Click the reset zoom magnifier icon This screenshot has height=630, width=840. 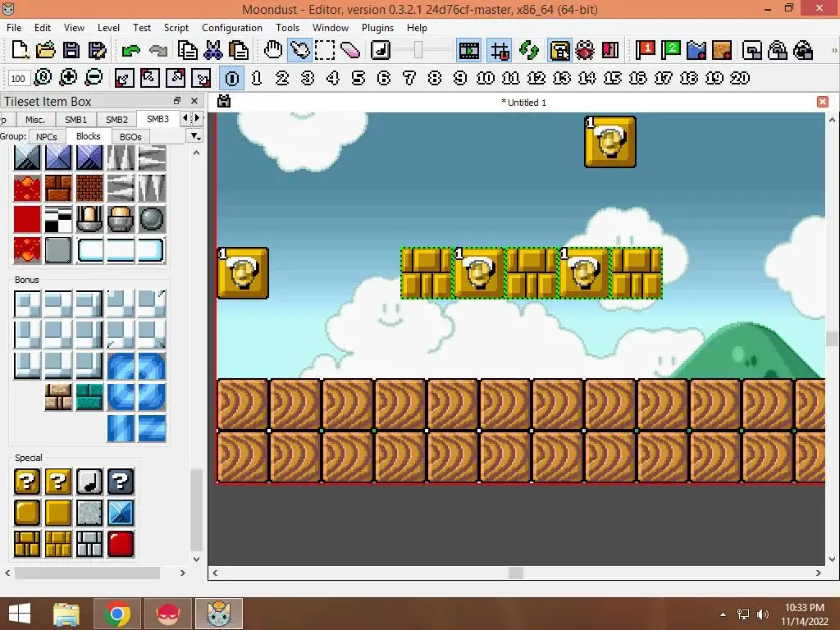43,78
